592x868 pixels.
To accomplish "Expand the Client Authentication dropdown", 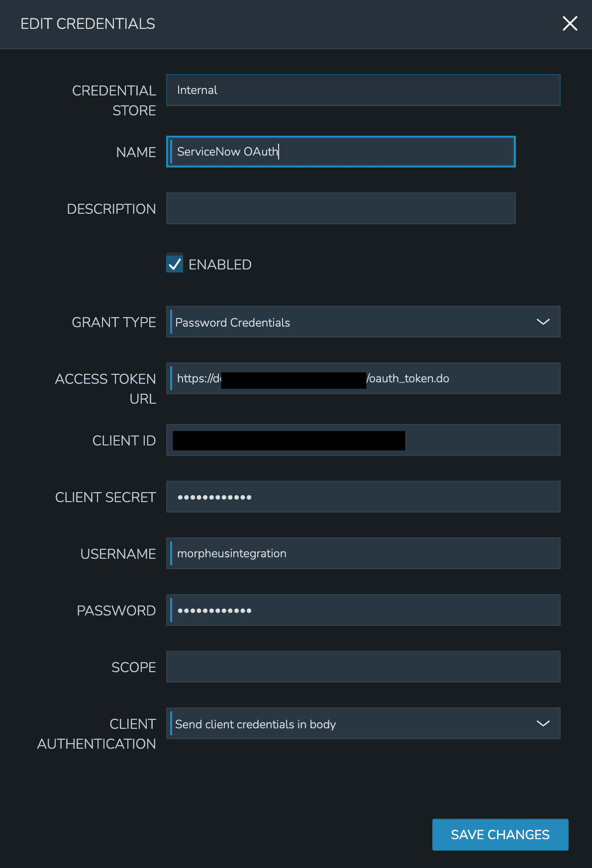I will coord(363,724).
